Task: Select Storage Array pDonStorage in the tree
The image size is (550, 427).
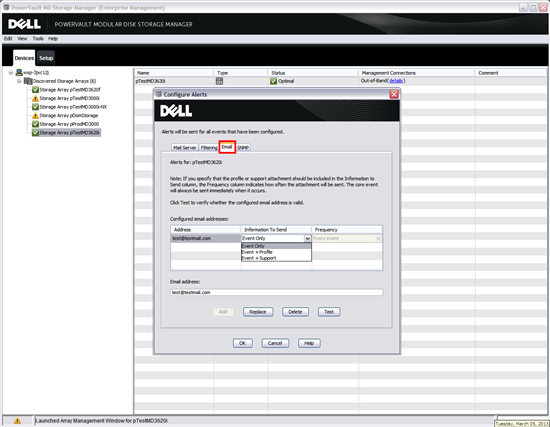Action: (x=69, y=115)
